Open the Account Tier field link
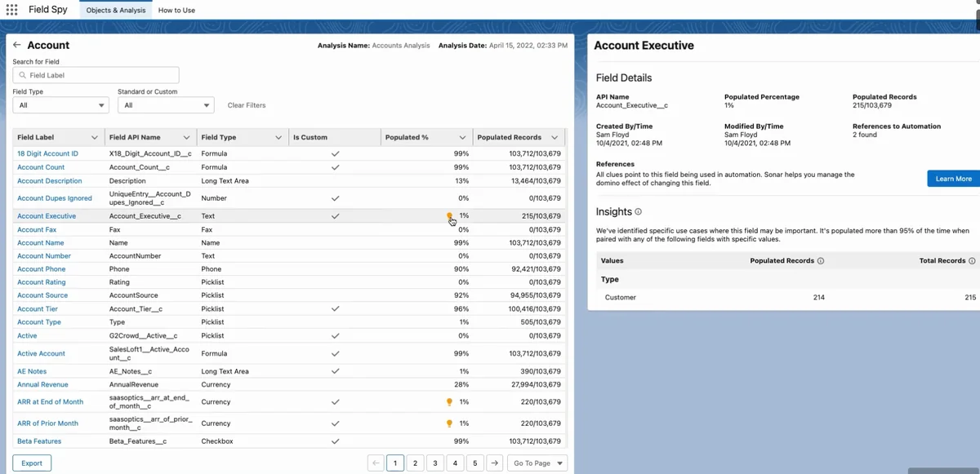This screenshot has width=980, height=474. pos(38,309)
